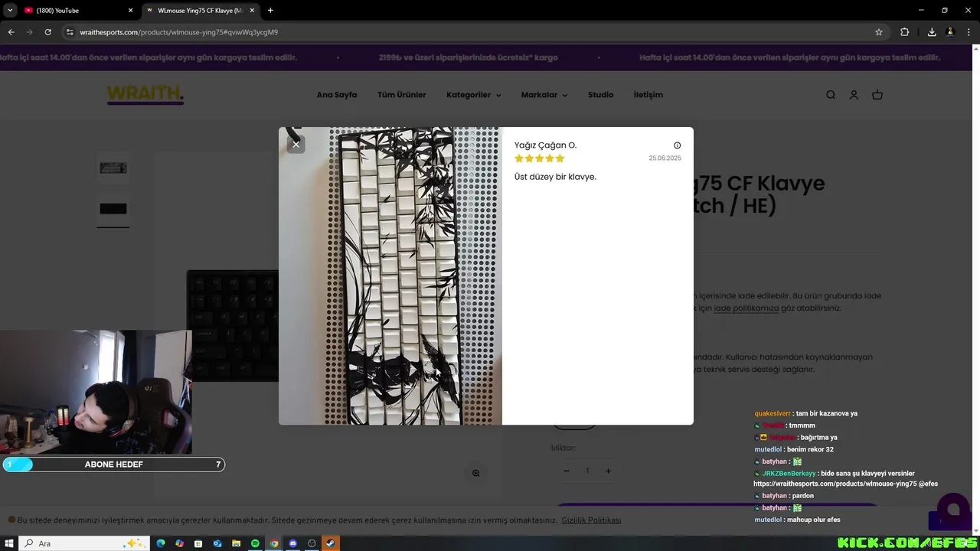Close the WLmouse Ying75 tab

click(x=252, y=11)
